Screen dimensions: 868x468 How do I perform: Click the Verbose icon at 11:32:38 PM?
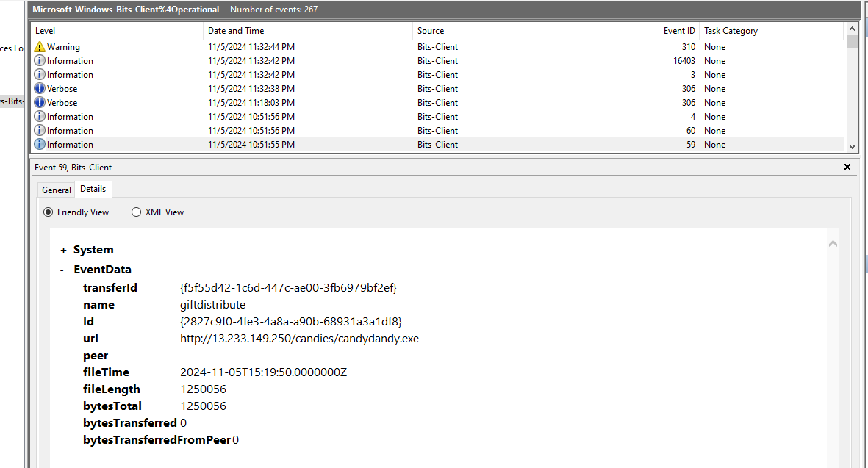click(39, 88)
